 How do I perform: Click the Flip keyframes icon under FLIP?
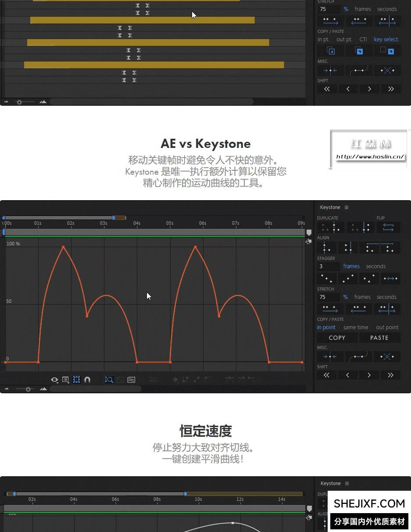(x=389, y=227)
